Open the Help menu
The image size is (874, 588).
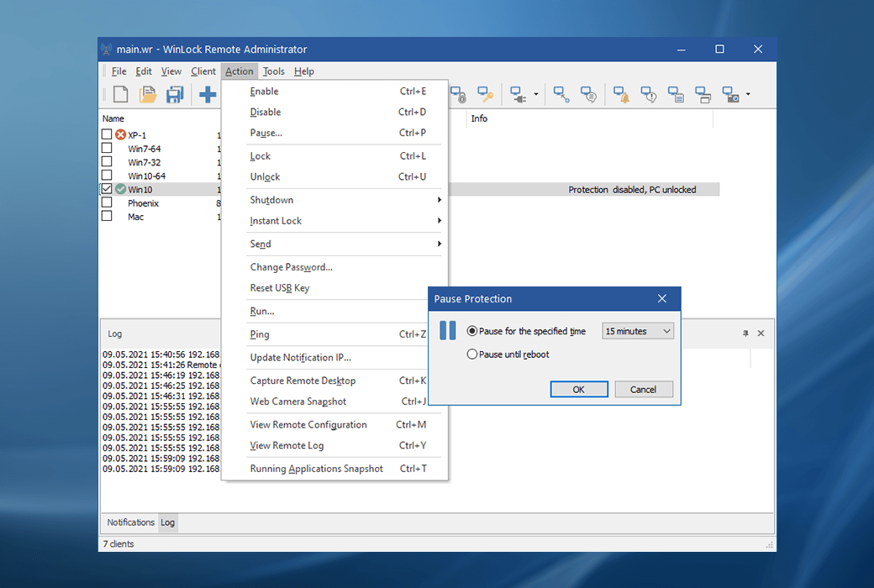303,71
